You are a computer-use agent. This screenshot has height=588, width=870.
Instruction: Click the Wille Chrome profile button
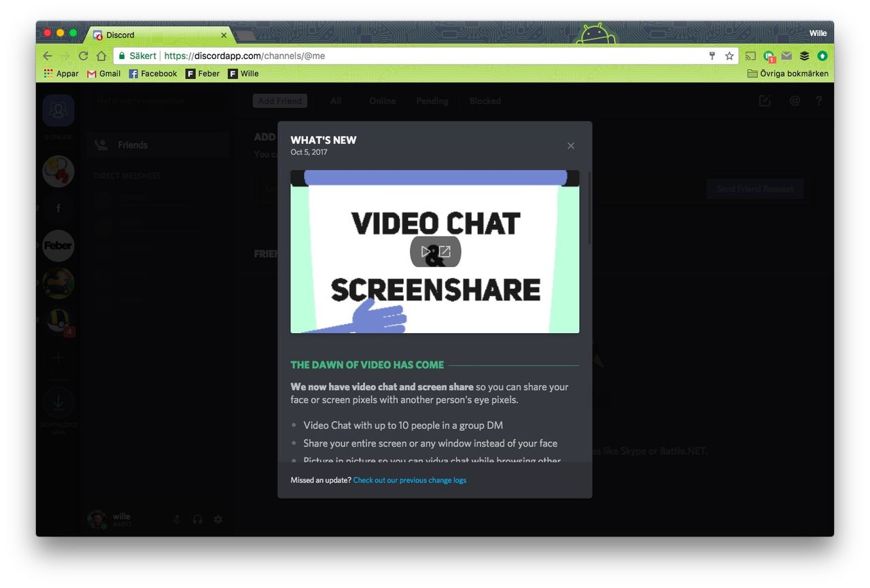pos(818,33)
